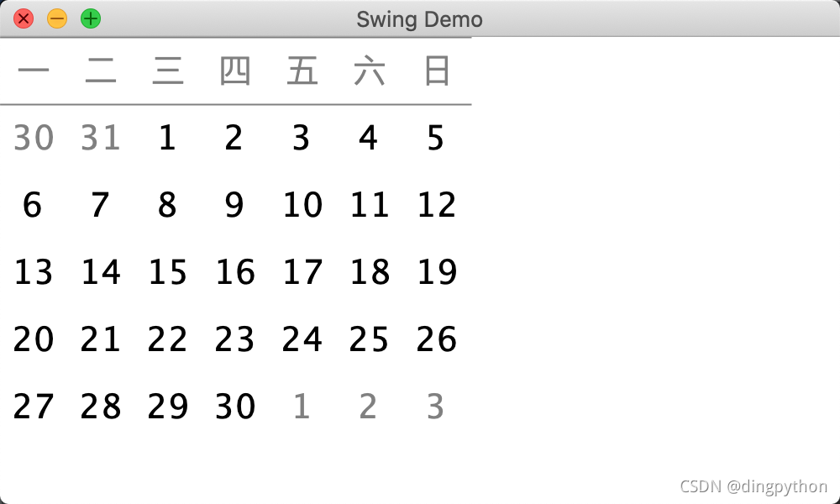Viewport: 840px width, 504px height.
Task: Pick date 23 in the calendar
Action: 235,339
